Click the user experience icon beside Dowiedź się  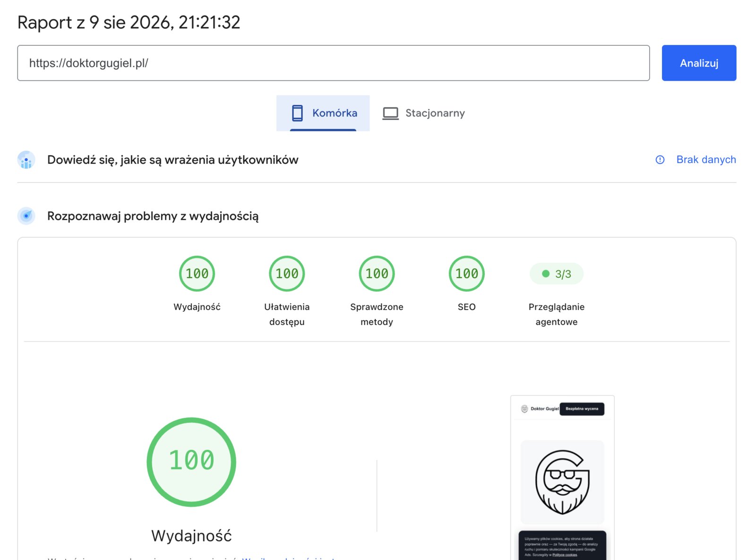26,160
